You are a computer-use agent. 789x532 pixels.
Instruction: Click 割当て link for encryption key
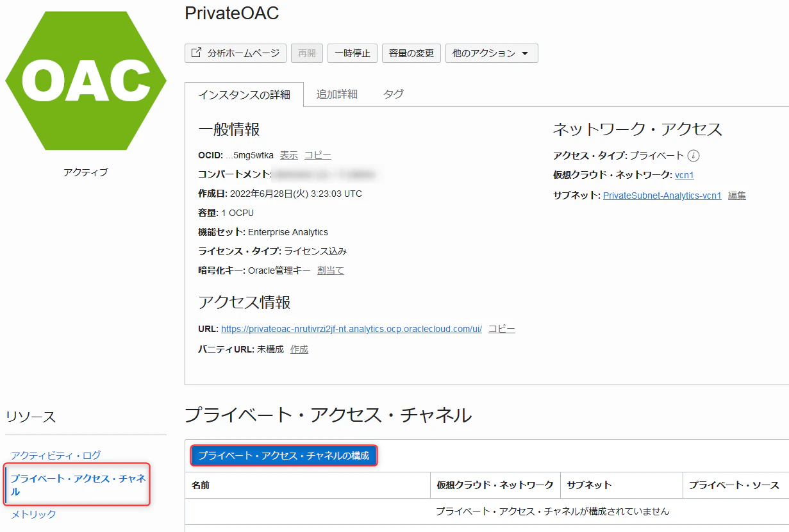(331, 270)
